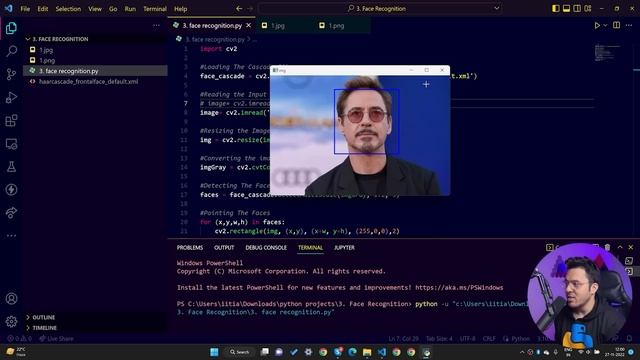640x360 pixels.
Task: Click the Run Python File play button
Action: coord(597,25)
